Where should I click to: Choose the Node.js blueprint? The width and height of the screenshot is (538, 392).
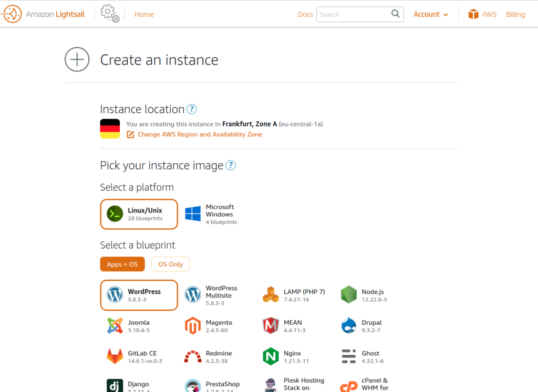pyautogui.click(x=373, y=295)
